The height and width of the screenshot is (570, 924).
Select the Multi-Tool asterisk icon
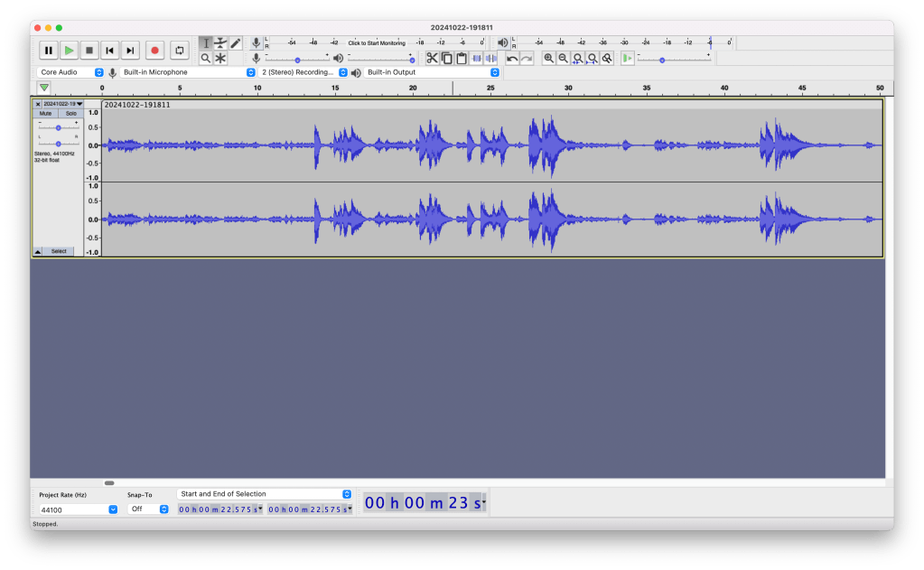pyautogui.click(x=220, y=58)
